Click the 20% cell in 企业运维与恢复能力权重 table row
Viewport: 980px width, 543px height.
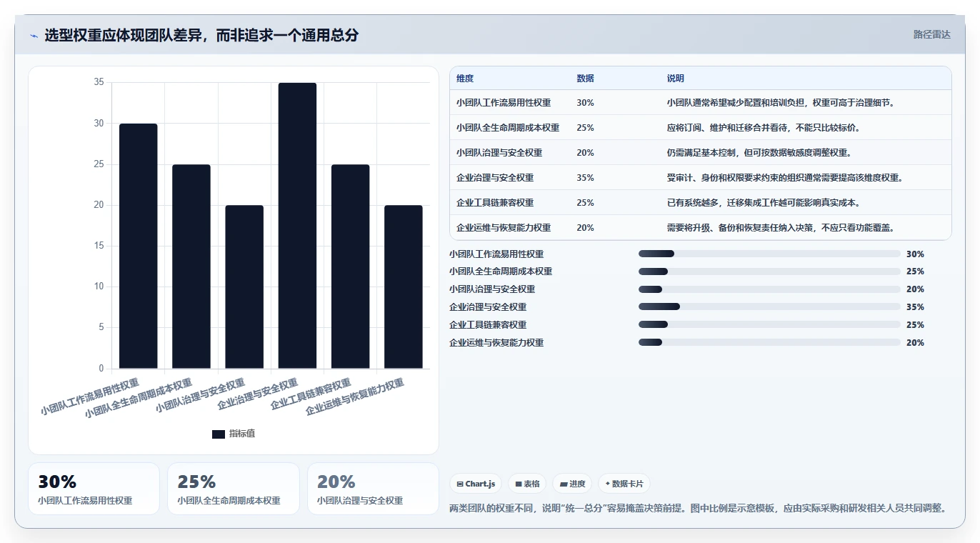pyautogui.click(x=585, y=228)
